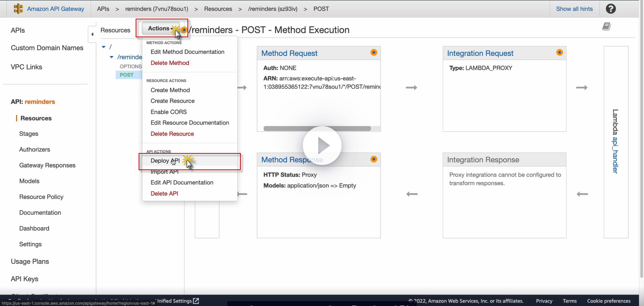Select Edit Method Documentation
The height and width of the screenshot is (306, 644).
coord(187,52)
